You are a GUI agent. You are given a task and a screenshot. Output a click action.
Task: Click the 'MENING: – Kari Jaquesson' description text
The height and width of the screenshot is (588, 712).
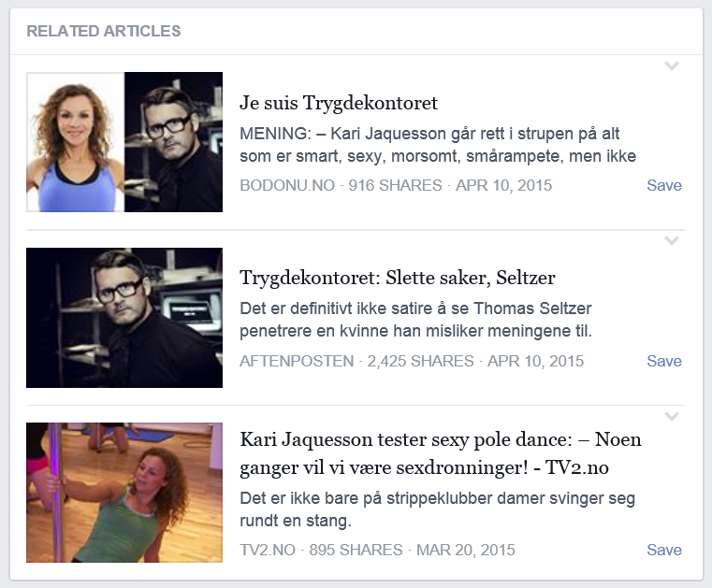click(438, 145)
